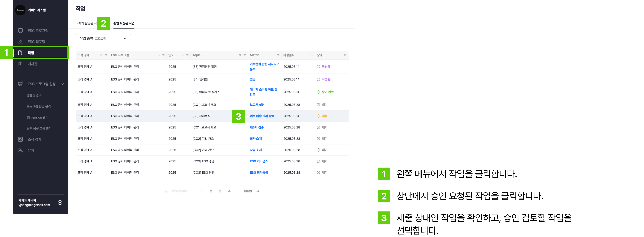644x237 pixels.
Task: Click the 조직 경계 icon in sidebar
Action: click(x=21, y=139)
